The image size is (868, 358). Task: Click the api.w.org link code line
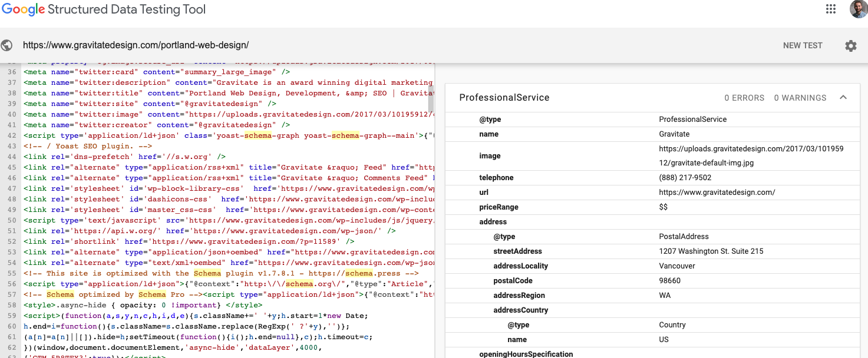point(210,231)
